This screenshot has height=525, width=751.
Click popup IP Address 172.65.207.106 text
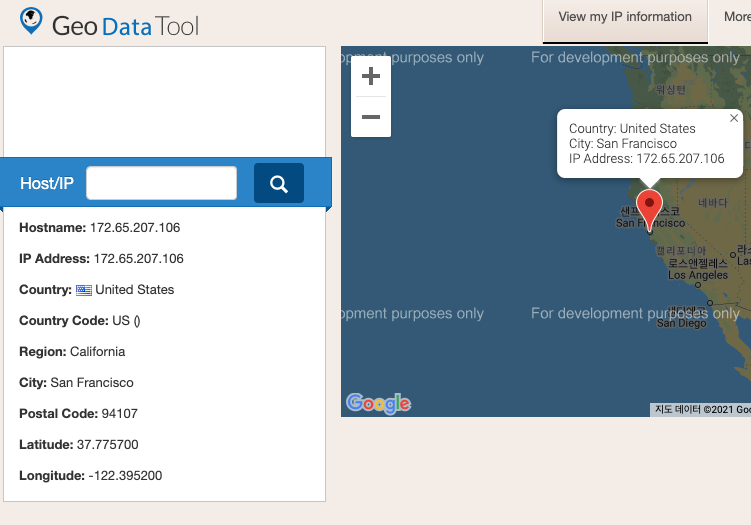pyautogui.click(x=647, y=159)
